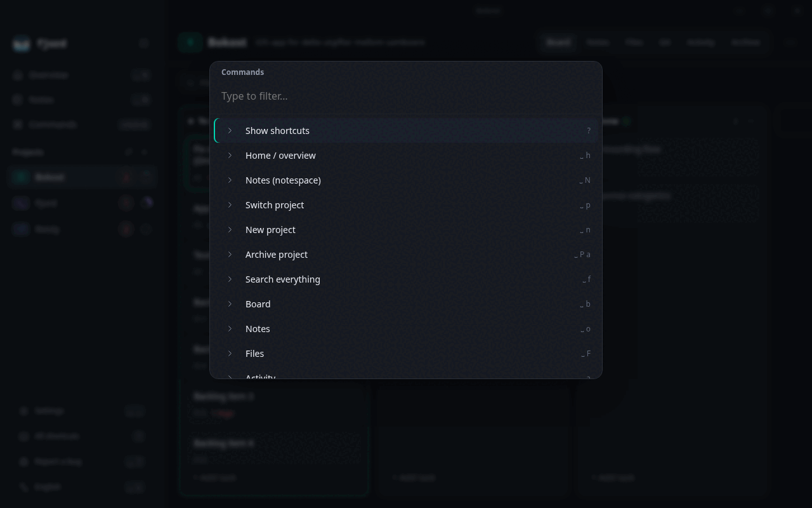Focus the 'Type to filter...' command input
This screenshot has width=812, height=508.
point(406,96)
